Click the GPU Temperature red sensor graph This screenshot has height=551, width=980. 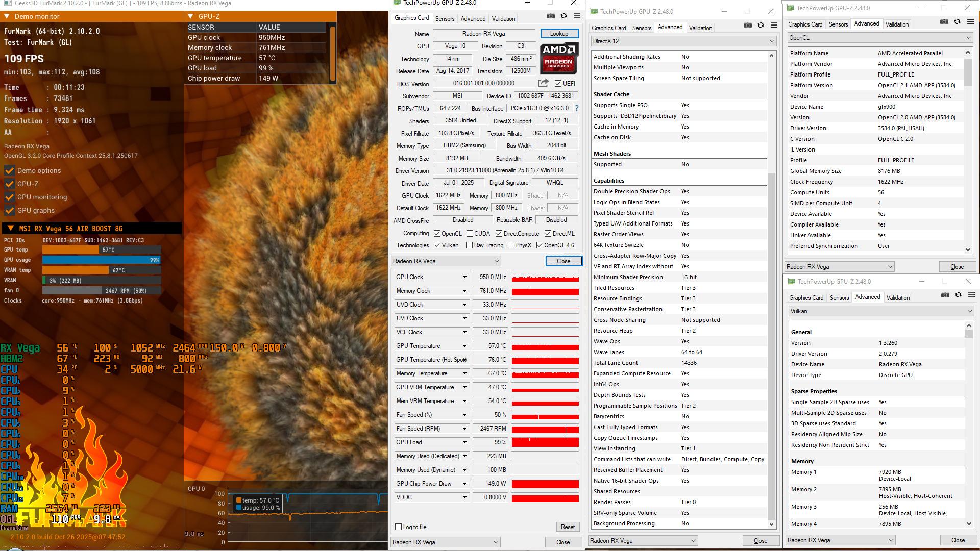[x=545, y=346]
